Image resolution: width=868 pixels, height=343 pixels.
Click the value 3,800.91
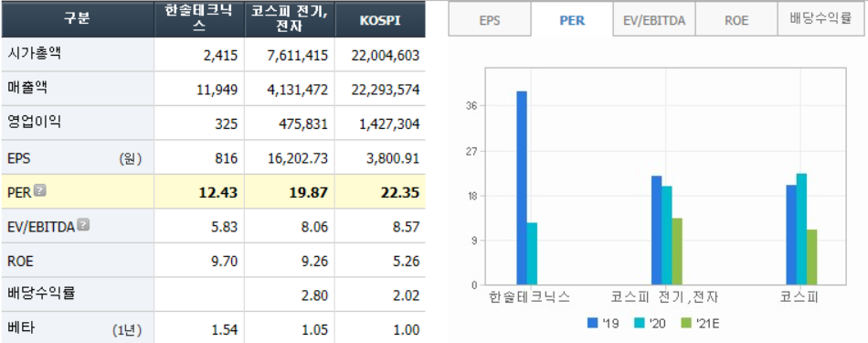coord(394,158)
